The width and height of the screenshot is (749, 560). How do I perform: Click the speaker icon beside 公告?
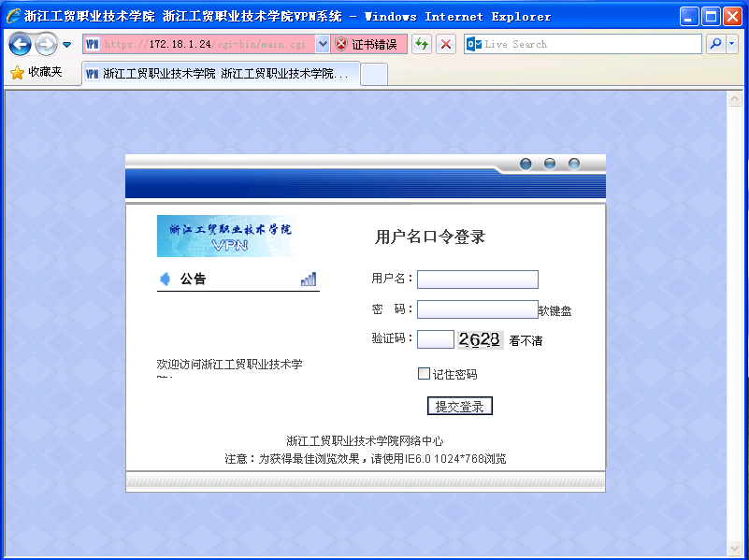click(x=166, y=279)
